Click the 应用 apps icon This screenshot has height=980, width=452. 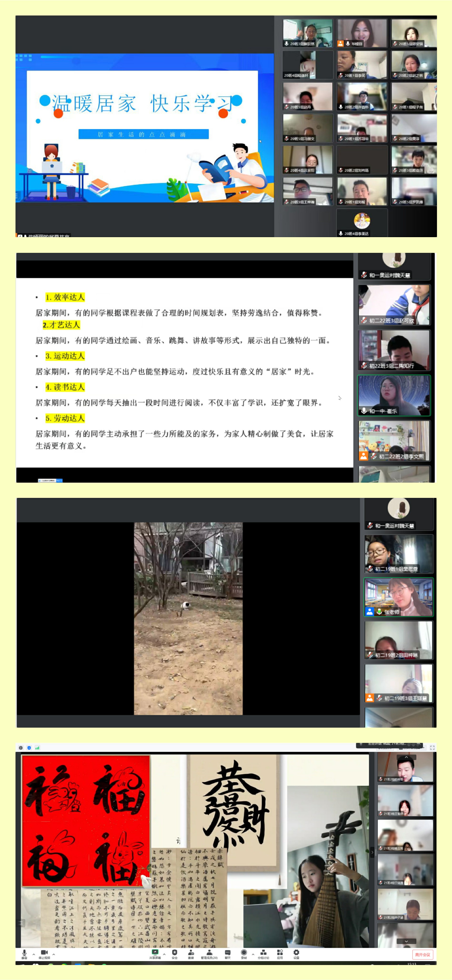[280, 953]
